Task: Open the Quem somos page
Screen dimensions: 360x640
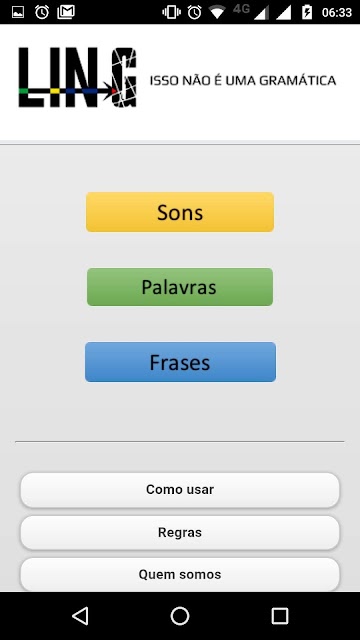Action: click(180, 574)
